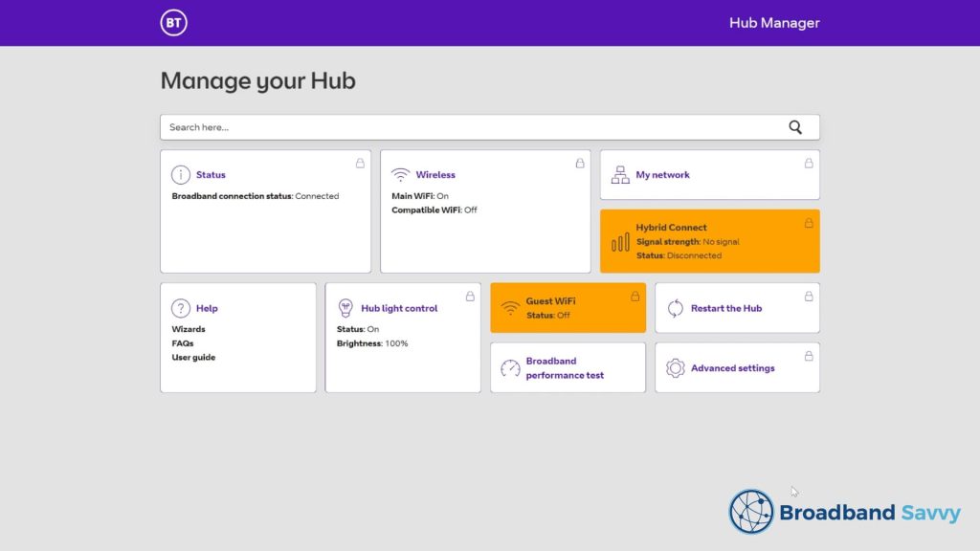
Task: Select the Restart the Hub link
Action: pos(726,308)
